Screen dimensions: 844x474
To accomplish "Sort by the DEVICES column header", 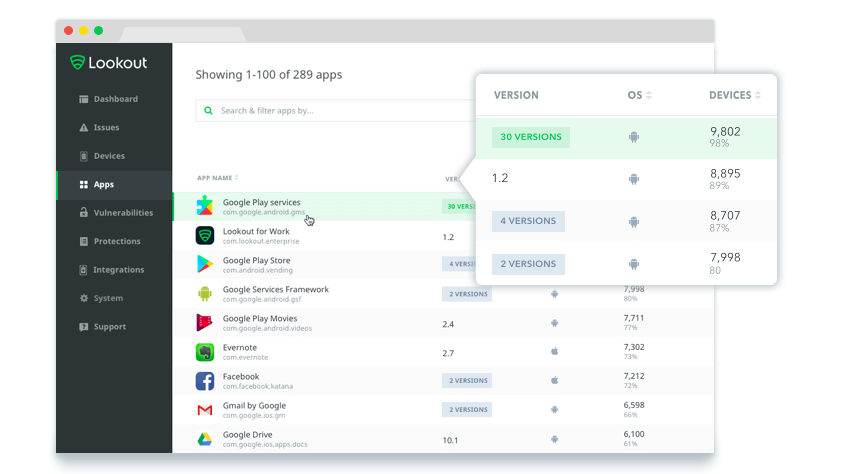I will (x=734, y=96).
